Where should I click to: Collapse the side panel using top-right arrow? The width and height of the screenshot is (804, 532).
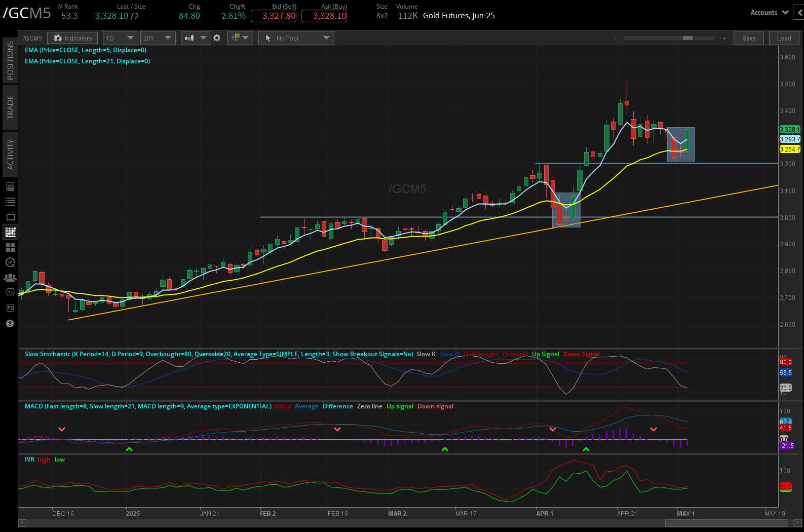click(800, 13)
